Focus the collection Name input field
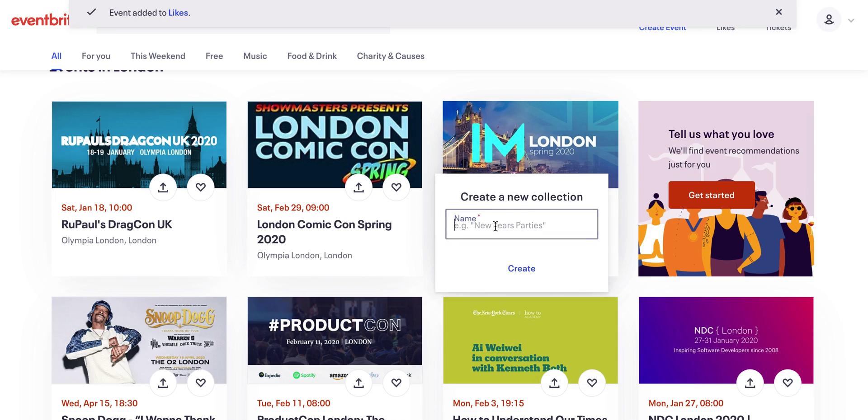The image size is (868, 420). (522, 224)
